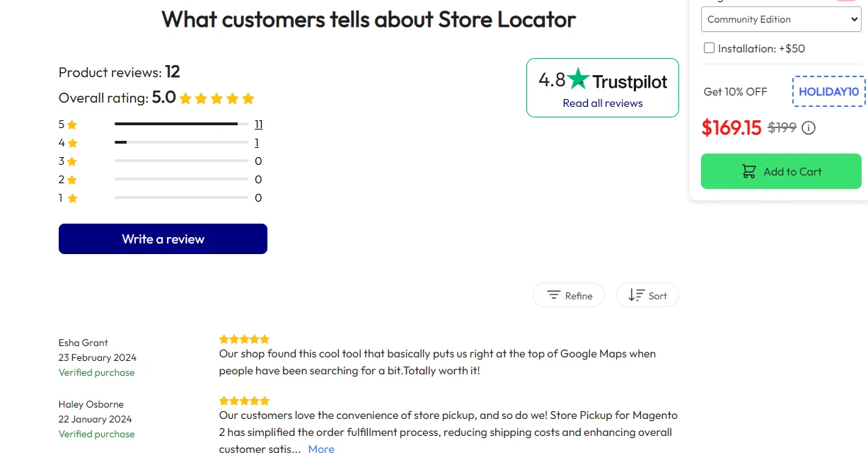Viewport: 868px width, 460px height.
Task: Select Esha Grant's Verified purchase tag
Action: (x=96, y=372)
